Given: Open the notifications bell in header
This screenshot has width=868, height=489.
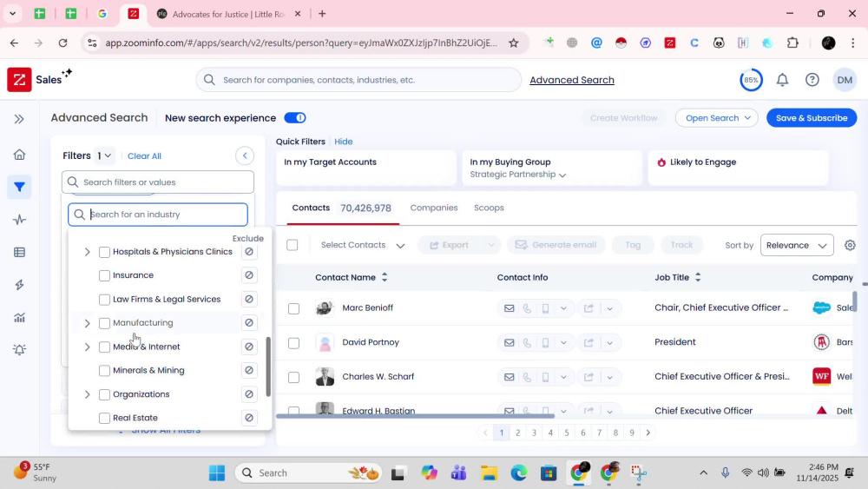Looking at the screenshot, I should pyautogui.click(x=782, y=80).
